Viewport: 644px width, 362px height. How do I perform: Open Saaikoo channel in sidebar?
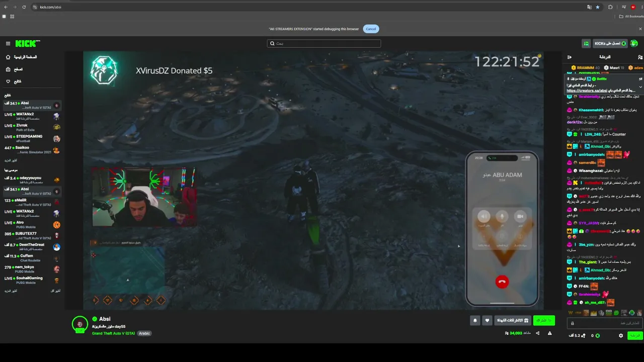pos(32,149)
